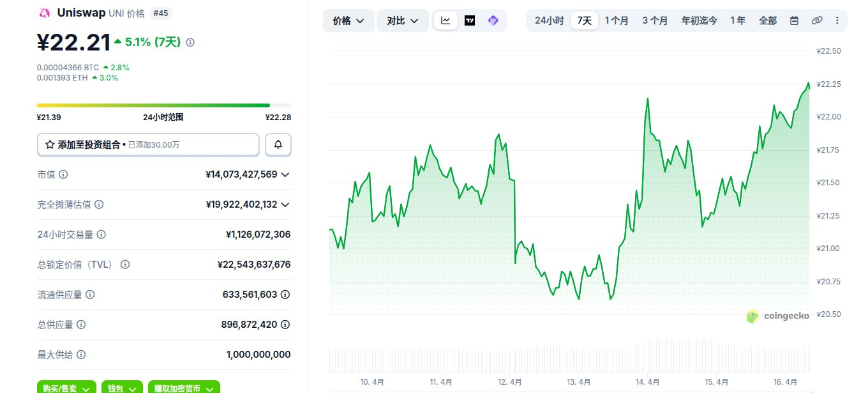
Task: Click the 1,000,000,000 max supply value
Action: [x=258, y=355]
